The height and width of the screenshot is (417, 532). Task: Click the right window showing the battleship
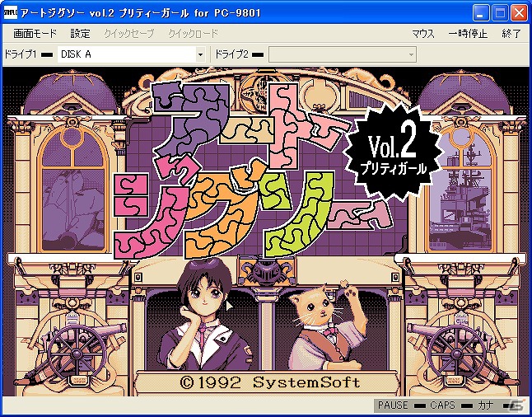(460, 190)
